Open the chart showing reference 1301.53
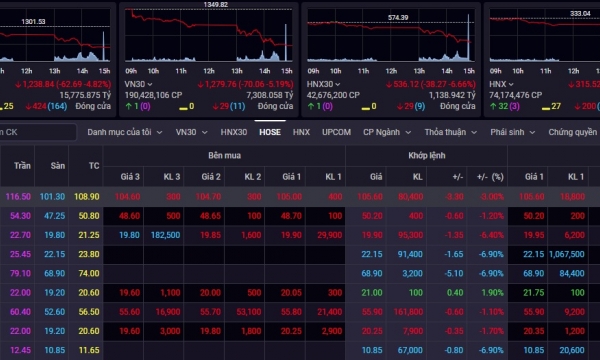 click(55, 35)
